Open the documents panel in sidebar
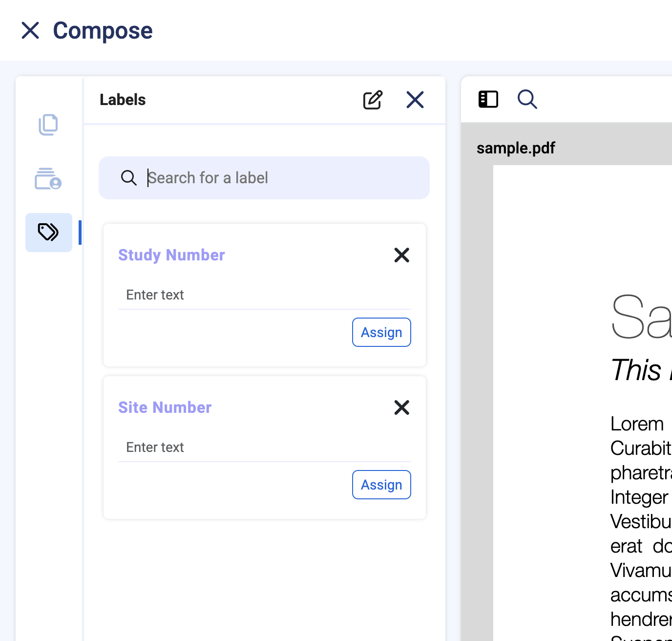672x641 pixels. tap(48, 125)
